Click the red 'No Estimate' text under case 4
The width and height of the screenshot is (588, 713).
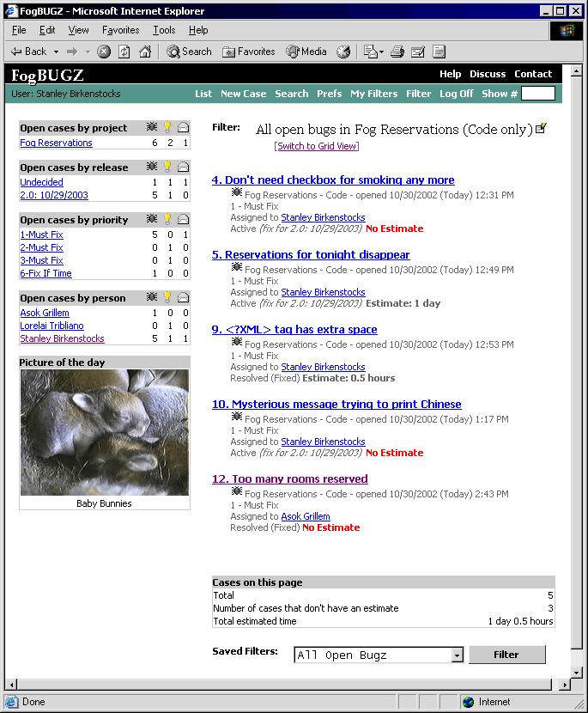[x=394, y=229]
